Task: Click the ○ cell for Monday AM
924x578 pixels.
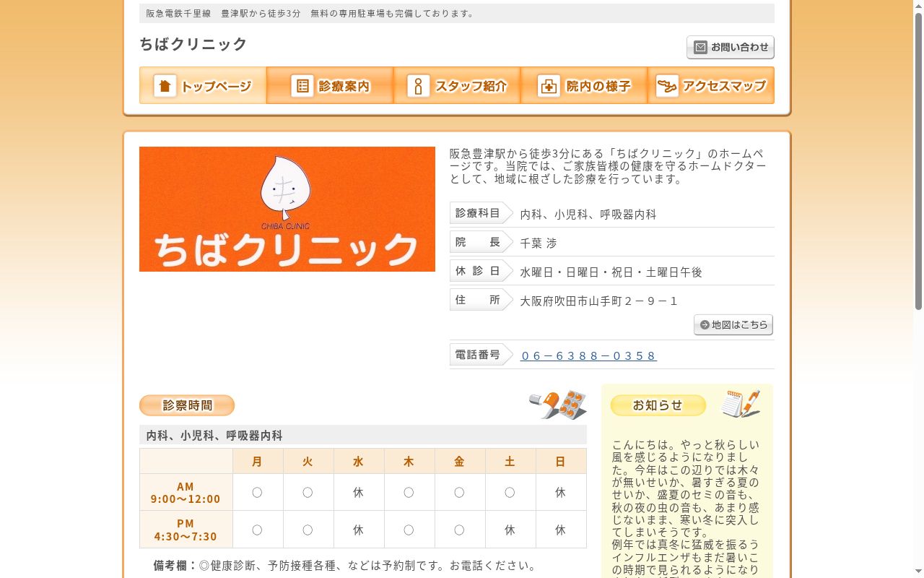Action: pyautogui.click(x=258, y=492)
